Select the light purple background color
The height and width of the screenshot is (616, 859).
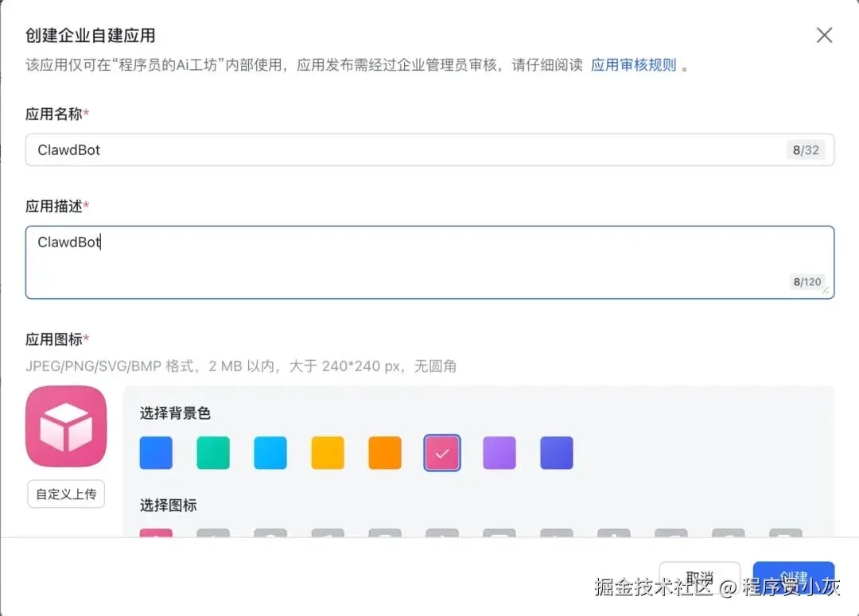coord(499,453)
